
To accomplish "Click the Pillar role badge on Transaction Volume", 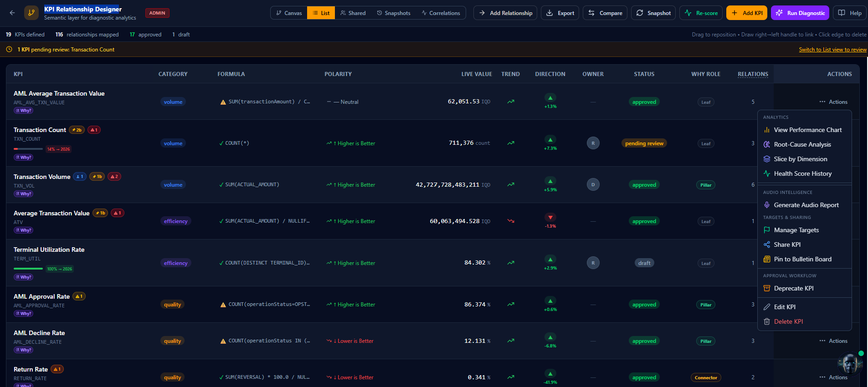I will tap(706, 185).
